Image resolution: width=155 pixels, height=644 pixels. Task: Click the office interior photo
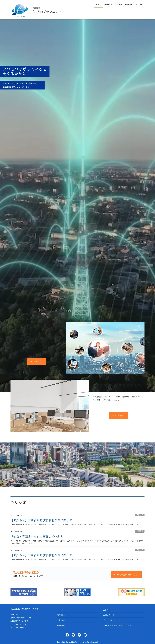tap(50, 406)
